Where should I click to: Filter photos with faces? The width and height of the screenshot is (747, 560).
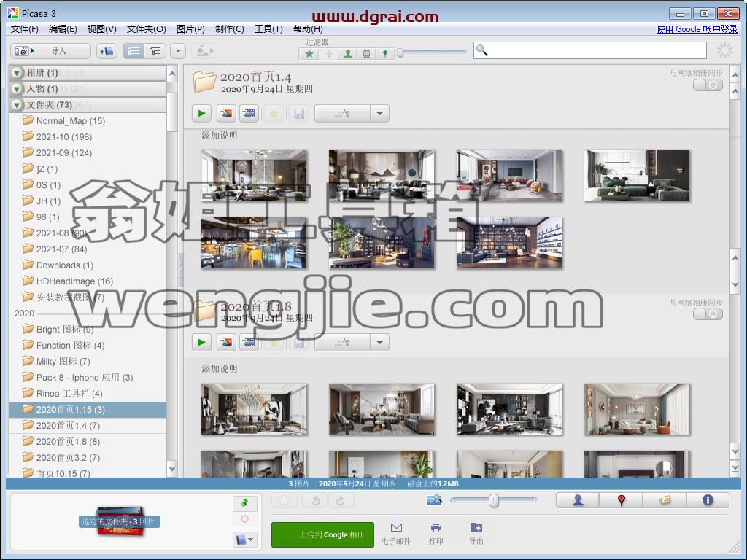[x=348, y=54]
